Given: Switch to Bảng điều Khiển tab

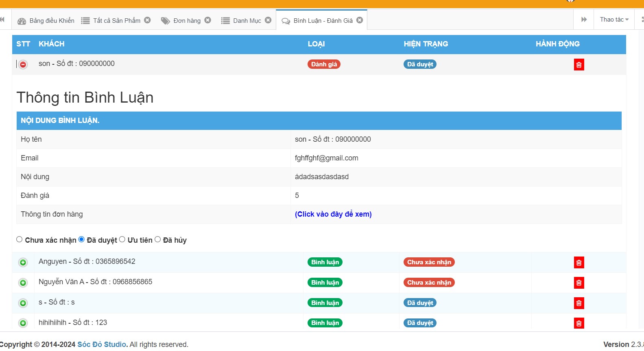Looking at the screenshot, I should point(46,20).
